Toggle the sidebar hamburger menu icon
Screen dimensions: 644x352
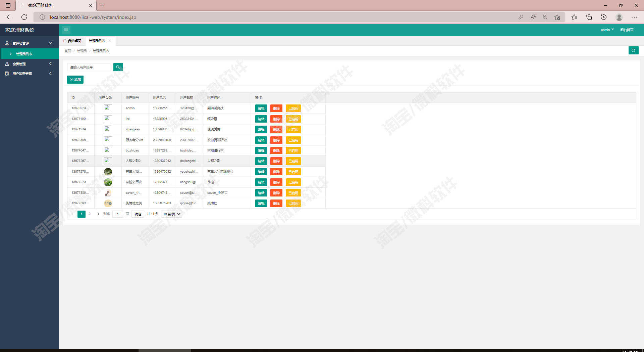pos(66,30)
